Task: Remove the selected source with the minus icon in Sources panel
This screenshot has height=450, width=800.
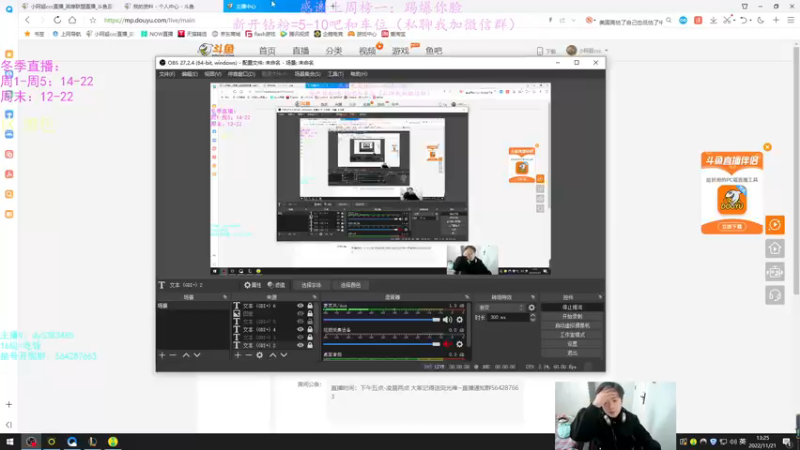Action: pos(248,355)
